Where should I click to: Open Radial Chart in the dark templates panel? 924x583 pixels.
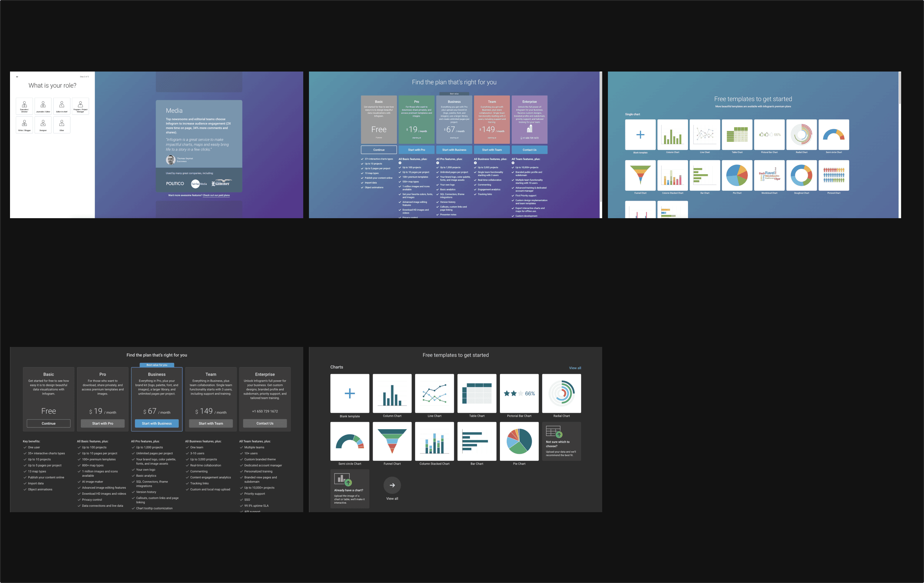(561, 393)
